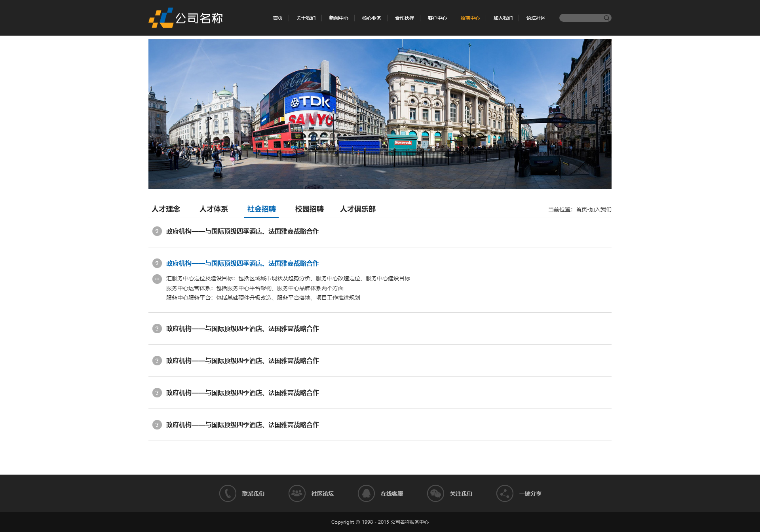Select the 人才俱乐部 tab
Image resolution: width=760 pixels, height=532 pixels.
coord(358,209)
